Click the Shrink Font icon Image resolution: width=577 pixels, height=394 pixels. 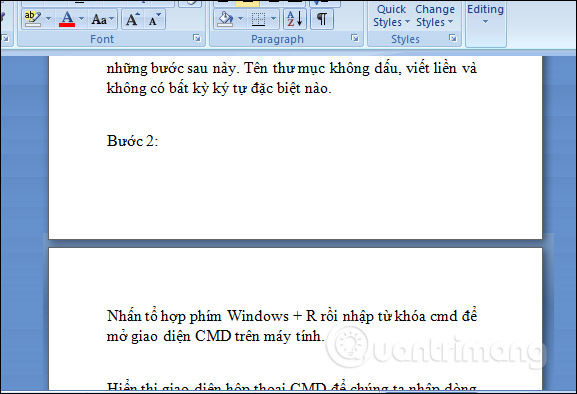[x=155, y=19]
